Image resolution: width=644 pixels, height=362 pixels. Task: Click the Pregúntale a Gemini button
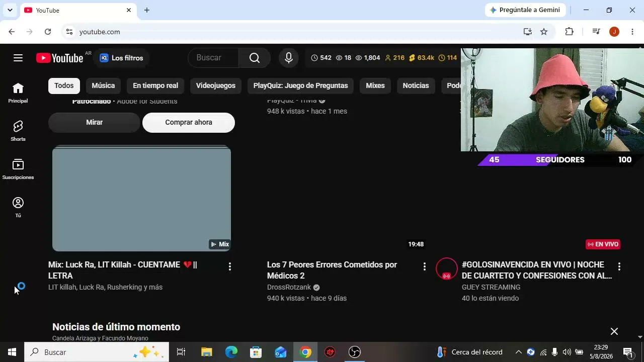(x=525, y=10)
